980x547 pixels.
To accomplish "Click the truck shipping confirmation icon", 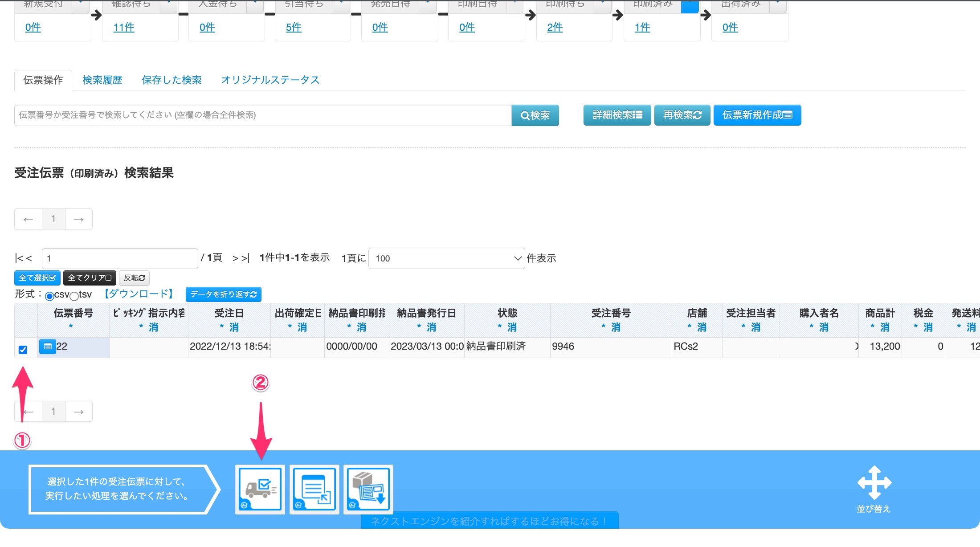I will 260,489.
